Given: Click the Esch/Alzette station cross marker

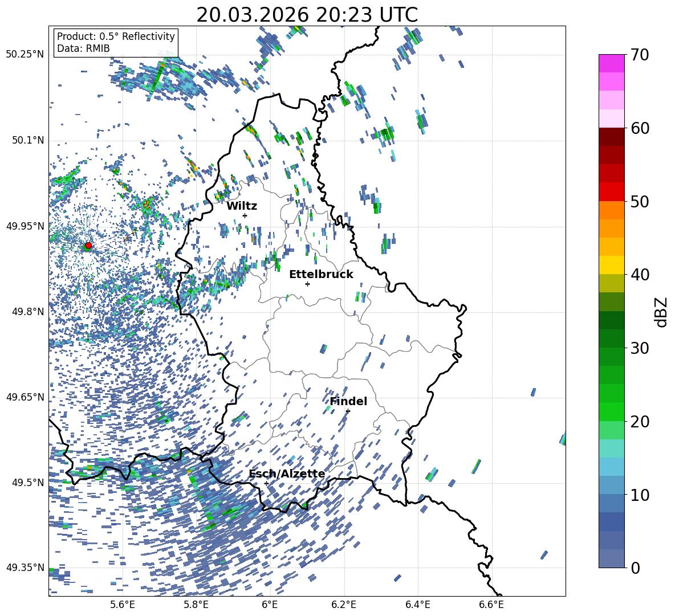Looking at the screenshot, I should (266, 483).
